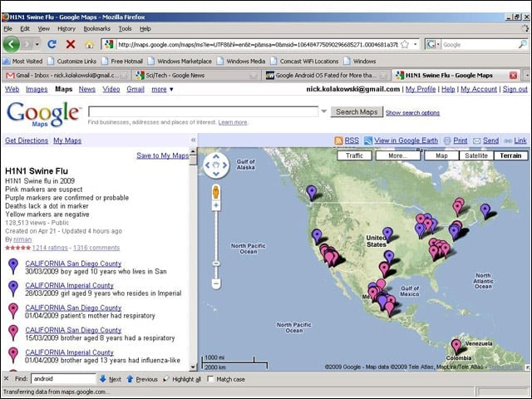The height and width of the screenshot is (399, 532).
Task: Toggle the Traffic map layer
Action: click(x=354, y=155)
